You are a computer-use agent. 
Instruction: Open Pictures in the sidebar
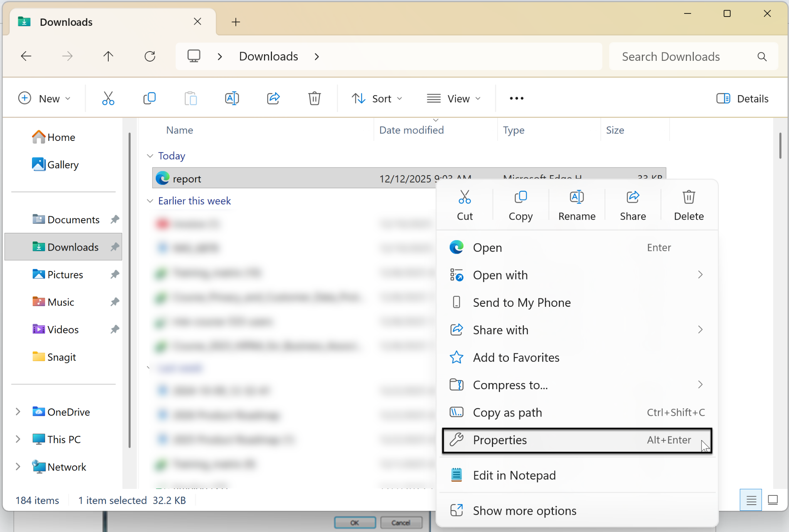coord(65,274)
